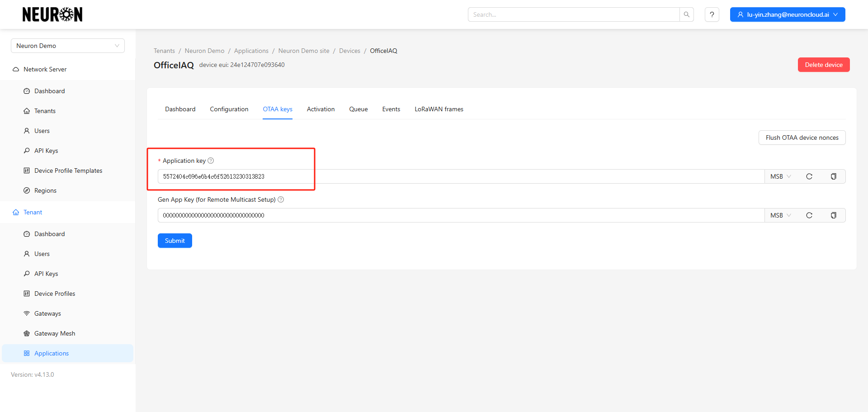Open Tenant API Keys menu item
The image size is (868, 412).
click(68, 274)
